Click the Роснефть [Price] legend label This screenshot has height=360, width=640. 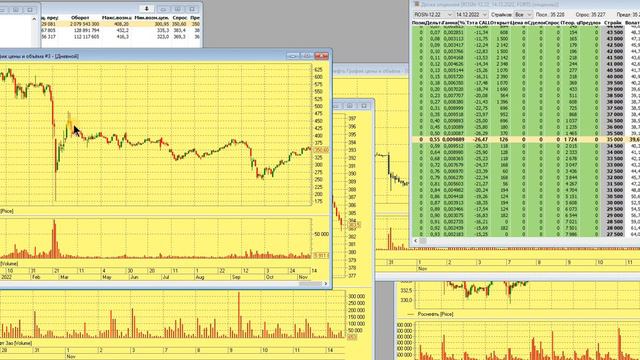tap(435, 314)
